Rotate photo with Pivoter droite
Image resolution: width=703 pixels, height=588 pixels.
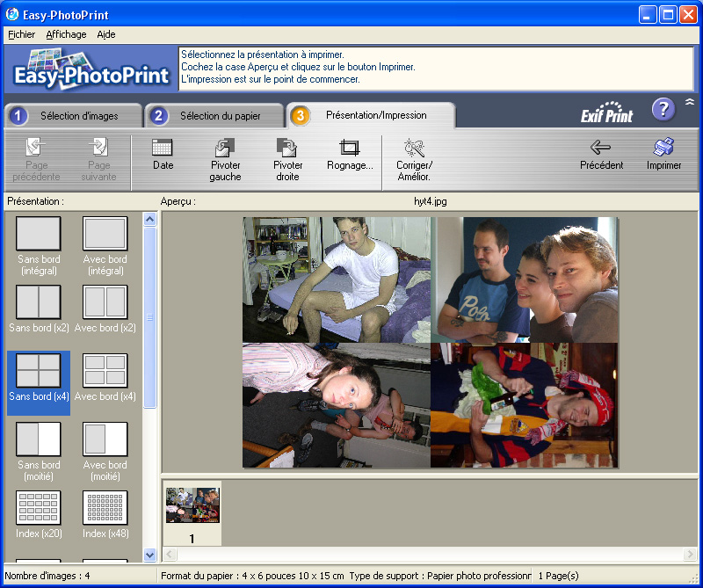(x=287, y=148)
